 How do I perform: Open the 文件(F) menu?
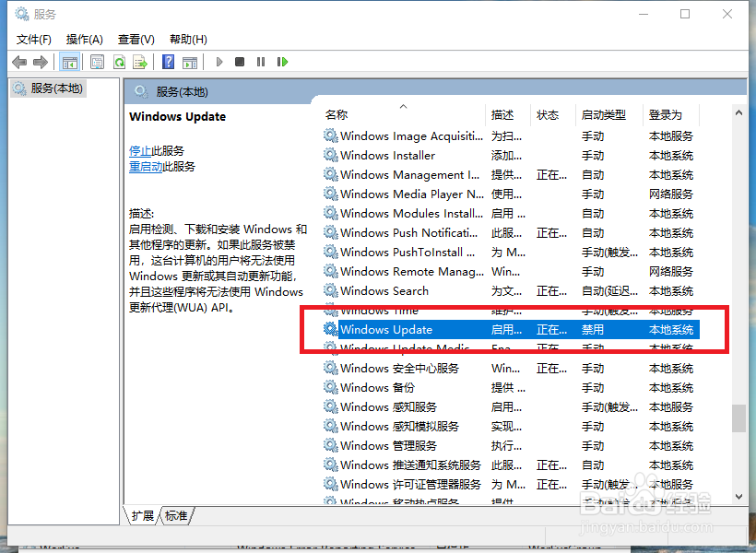click(34, 40)
